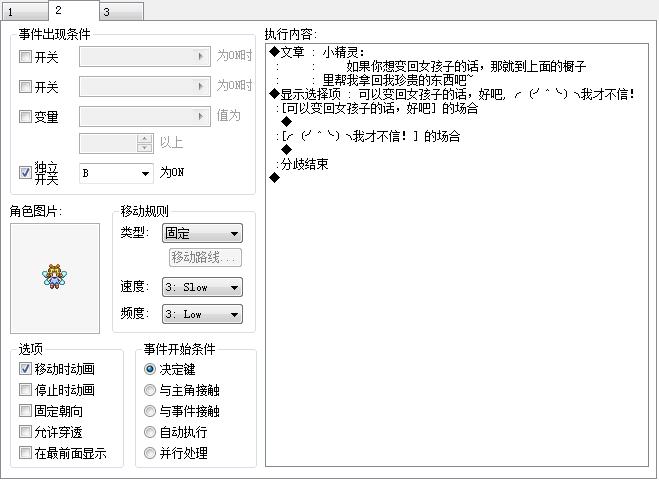
Task: Select the [可以变回女孩子的话，好吧] 的场合 line
Action: (377, 108)
